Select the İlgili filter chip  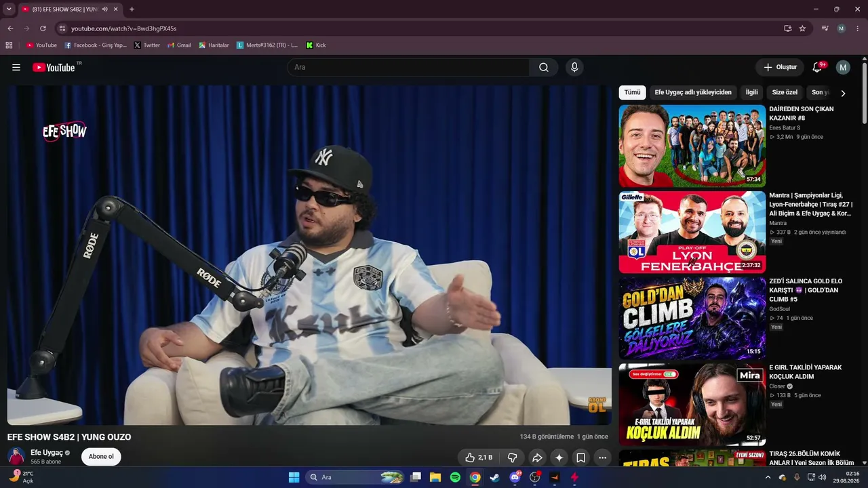pos(751,92)
